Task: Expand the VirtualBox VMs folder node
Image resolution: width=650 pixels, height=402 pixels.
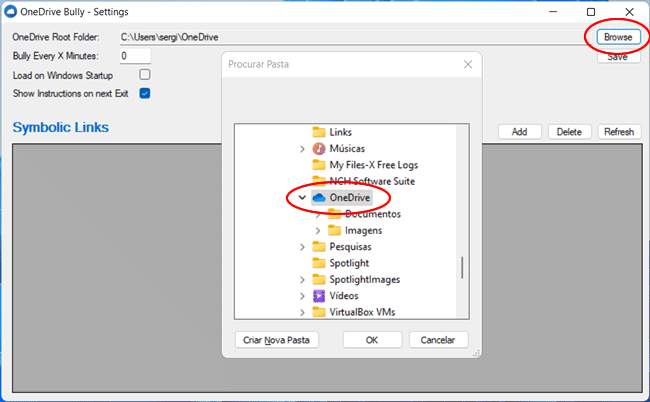Action: pyautogui.click(x=302, y=312)
